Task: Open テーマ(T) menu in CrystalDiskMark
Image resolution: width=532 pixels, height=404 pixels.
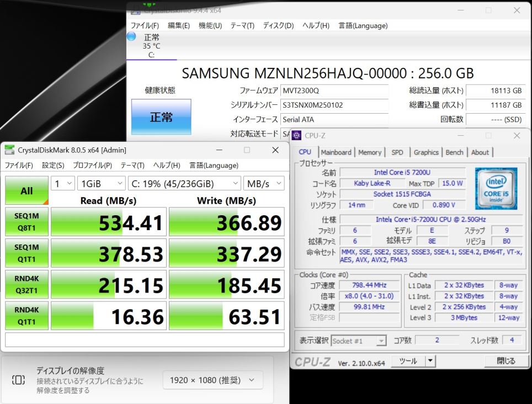Action: (132, 165)
